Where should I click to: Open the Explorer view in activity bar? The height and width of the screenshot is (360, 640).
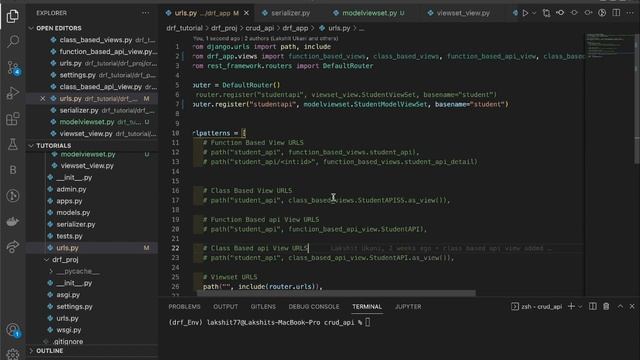[13, 16]
